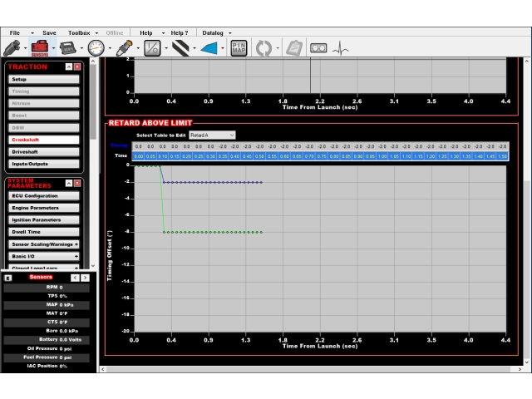The height and width of the screenshot is (399, 532).
Task: Click horizontal scrollbar right arrow
Action: pyautogui.click(x=520, y=369)
